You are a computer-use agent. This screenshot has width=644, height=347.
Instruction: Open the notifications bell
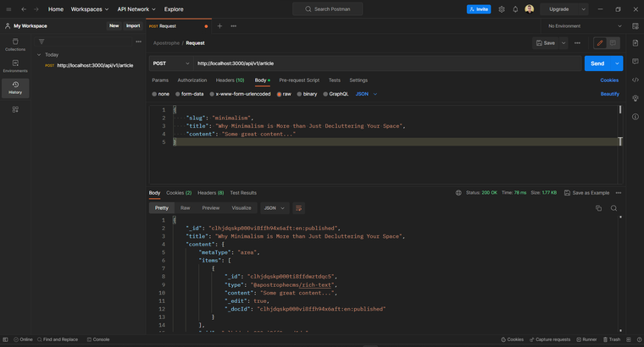(515, 9)
